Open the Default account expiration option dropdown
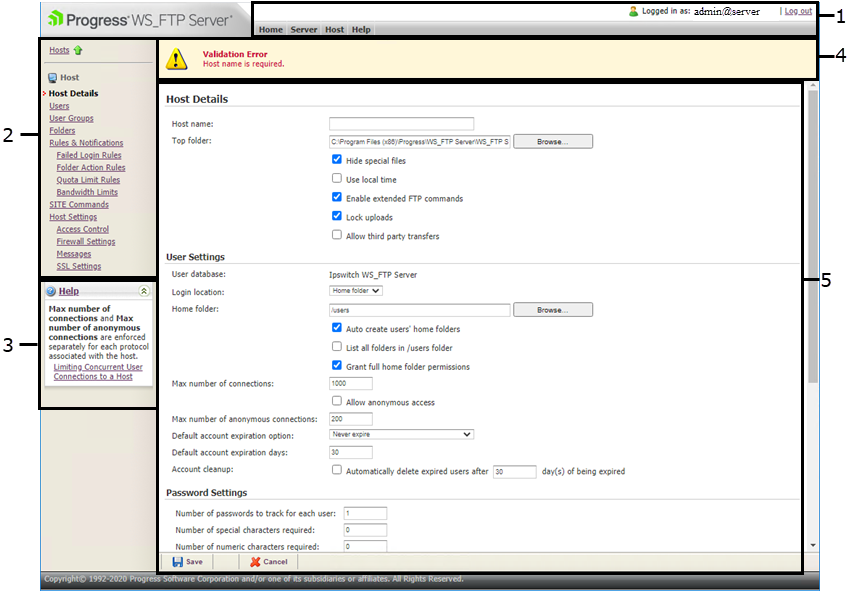This screenshot has height=591, width=854. 401,435
